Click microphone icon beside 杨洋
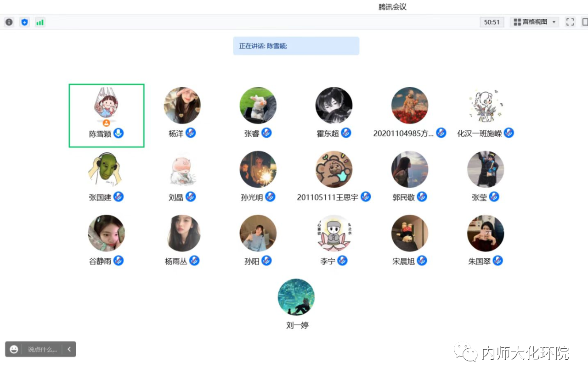Viewport: 588px width, 379px height. click(x=191, y=133)
